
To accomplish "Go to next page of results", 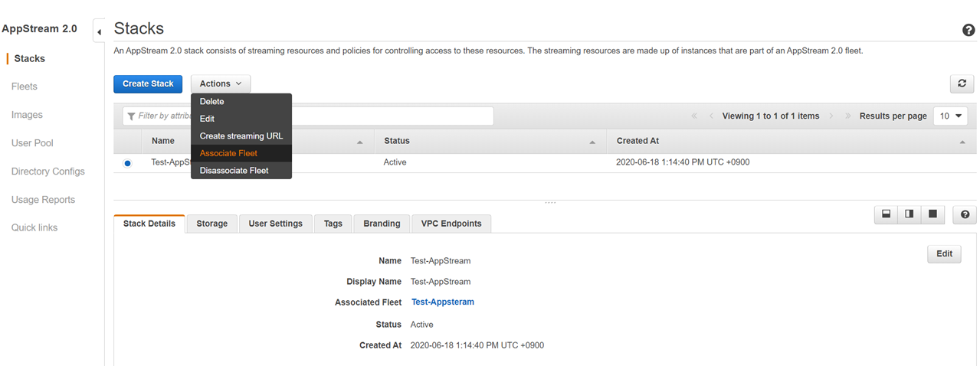I will coord(831,116).
